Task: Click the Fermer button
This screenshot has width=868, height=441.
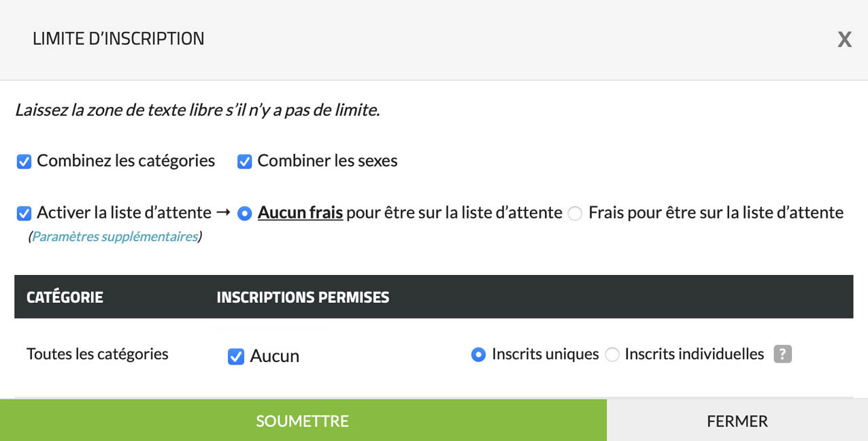Action: [737, 421]
